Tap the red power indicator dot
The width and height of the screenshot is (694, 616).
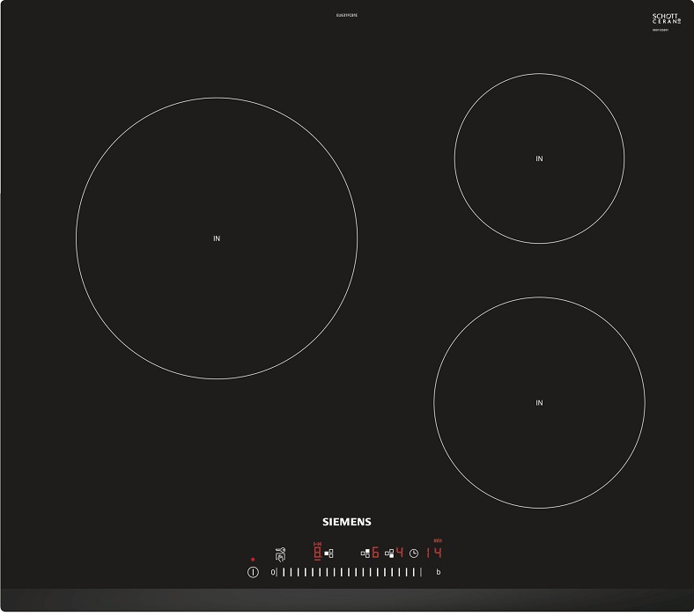tap(253, 559)
